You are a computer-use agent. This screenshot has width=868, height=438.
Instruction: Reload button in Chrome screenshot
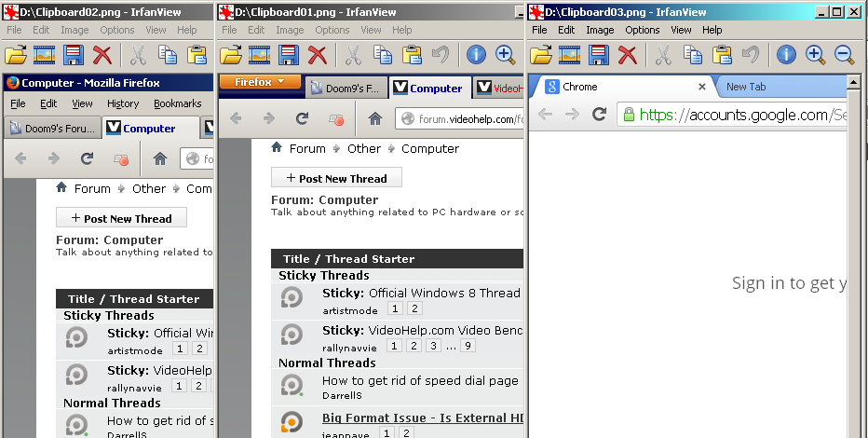click(600, 115)
